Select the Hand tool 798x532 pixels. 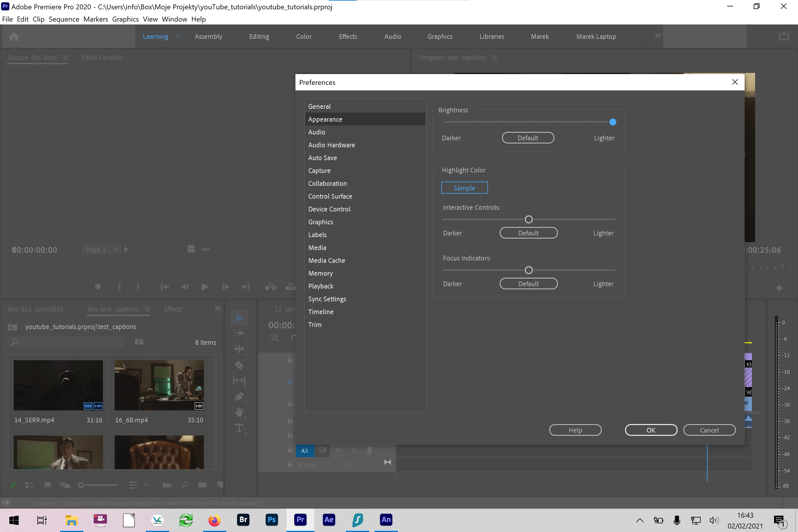click(239, 412)
